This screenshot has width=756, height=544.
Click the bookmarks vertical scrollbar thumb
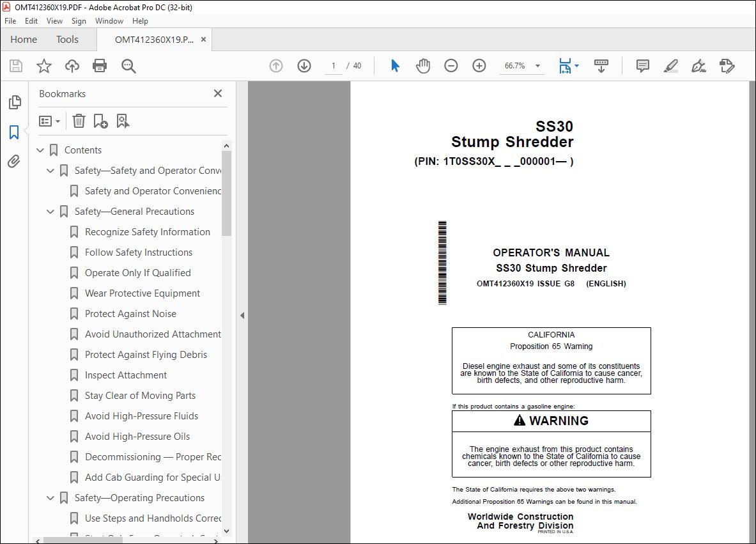point(227,194)
